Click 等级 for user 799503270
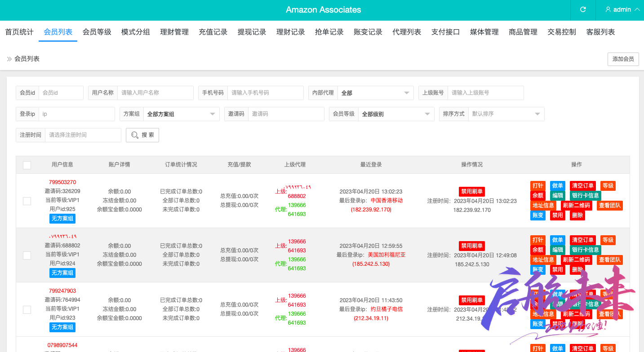This screenshot has height=352, width=644. point(608,186)
